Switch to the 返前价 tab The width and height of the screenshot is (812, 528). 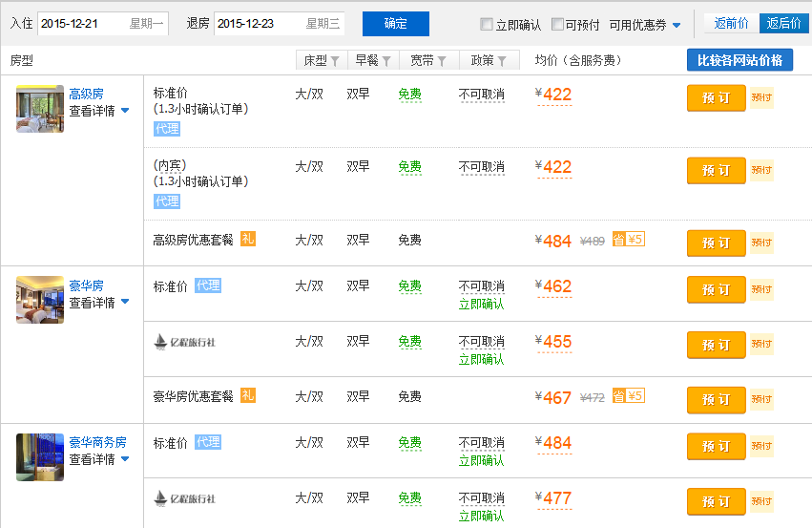[x=731, y=24]
